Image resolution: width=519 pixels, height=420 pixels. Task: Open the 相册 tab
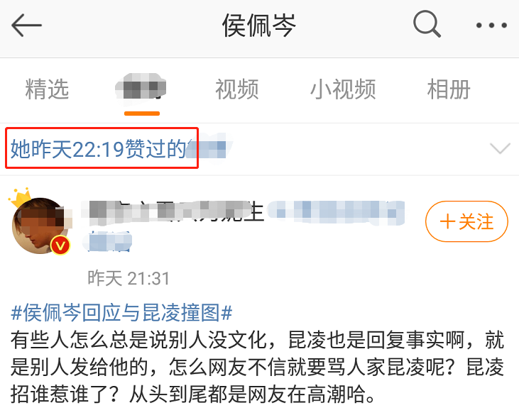(x=449, y=89)
